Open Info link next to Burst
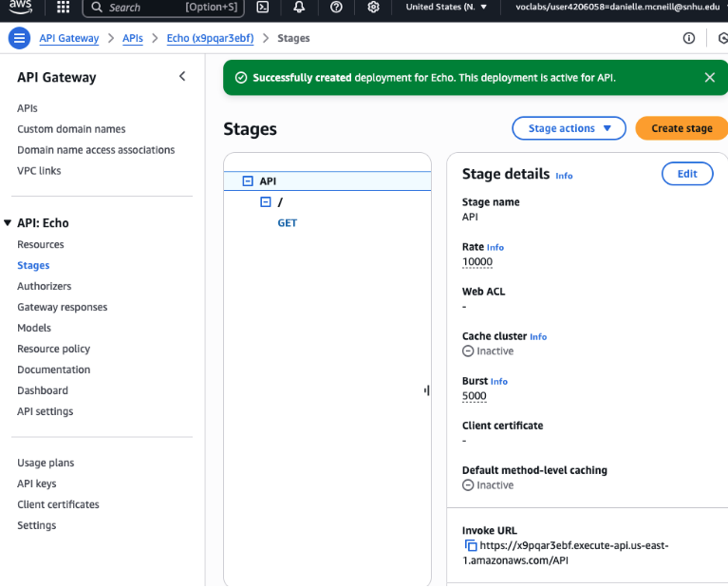 [x=499, y=381]
